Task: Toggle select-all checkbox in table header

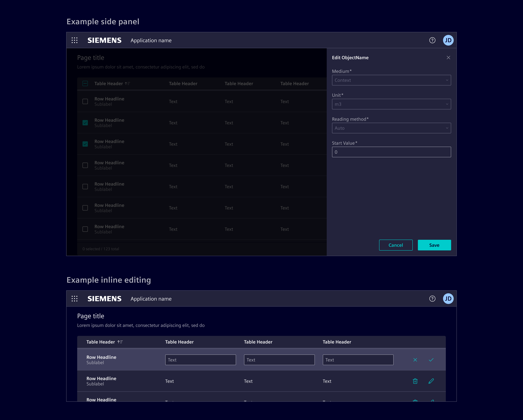Action: (85, 83)
